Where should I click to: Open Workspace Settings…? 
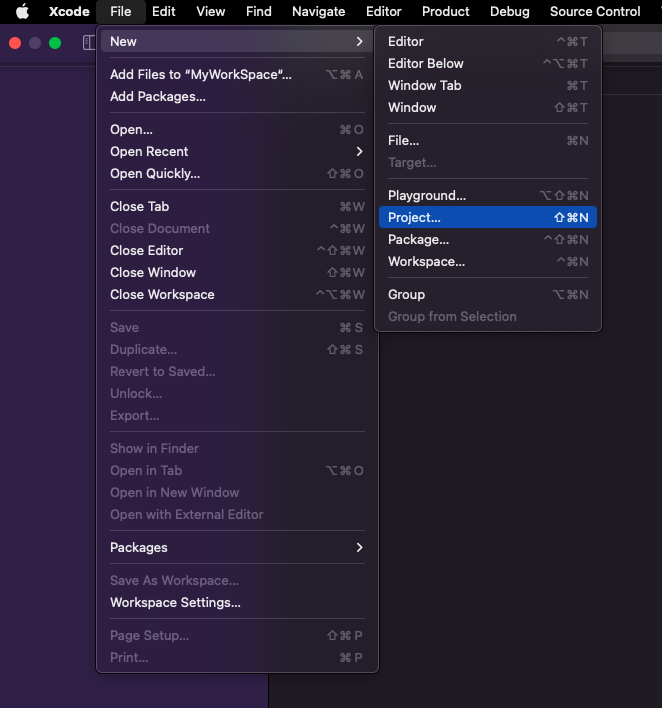point(237,603)
